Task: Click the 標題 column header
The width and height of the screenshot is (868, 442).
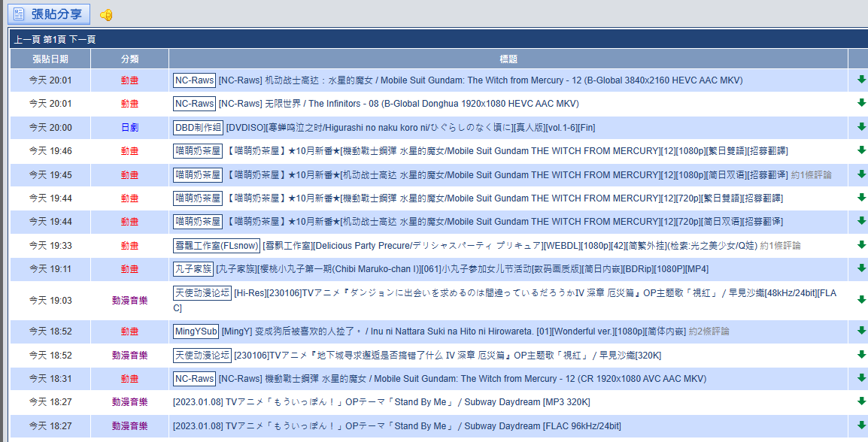Action: click(x=508, y=59)
